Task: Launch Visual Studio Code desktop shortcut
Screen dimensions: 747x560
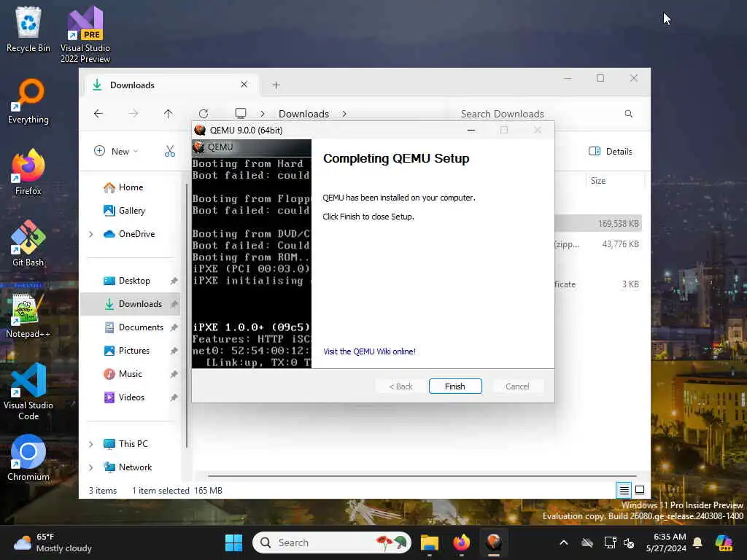Action: point(28,392)
